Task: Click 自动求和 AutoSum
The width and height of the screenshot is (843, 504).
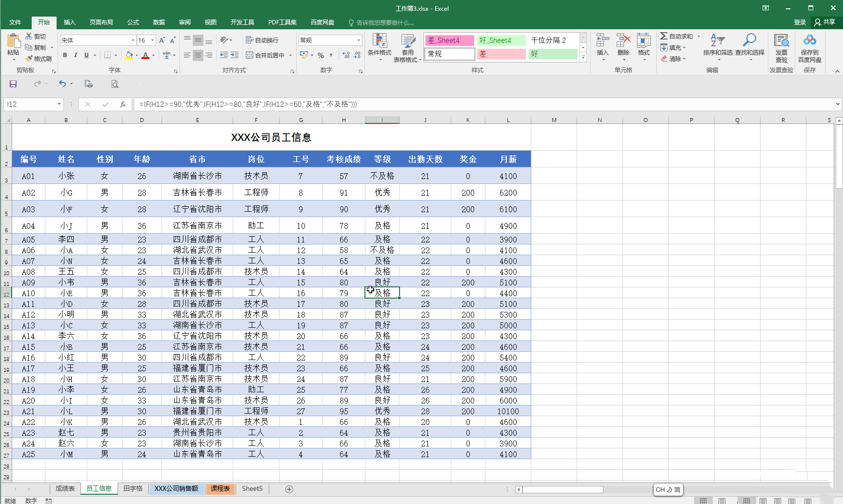Action: pos(676,36)
